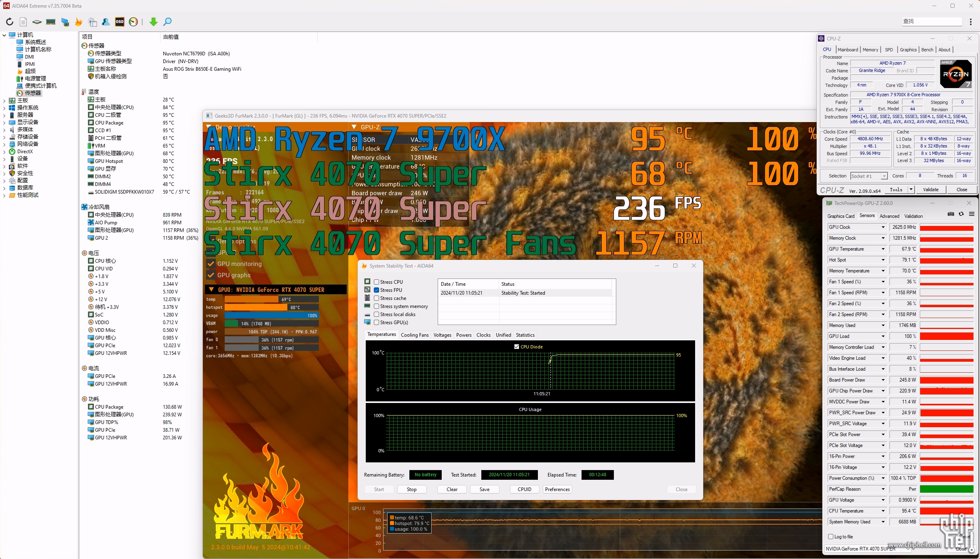Expand the 主板 tree node
This screenshot has height=559, width=980.
point(4,101)
